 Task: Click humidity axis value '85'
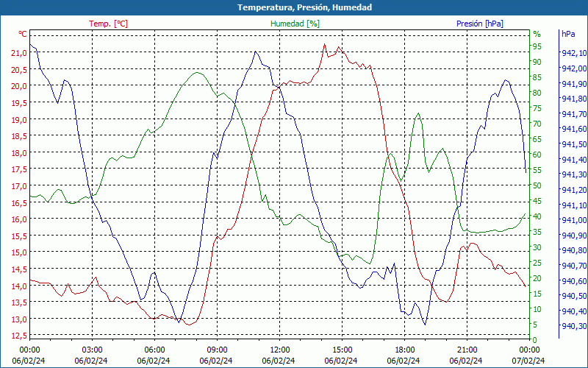[537, 77]
